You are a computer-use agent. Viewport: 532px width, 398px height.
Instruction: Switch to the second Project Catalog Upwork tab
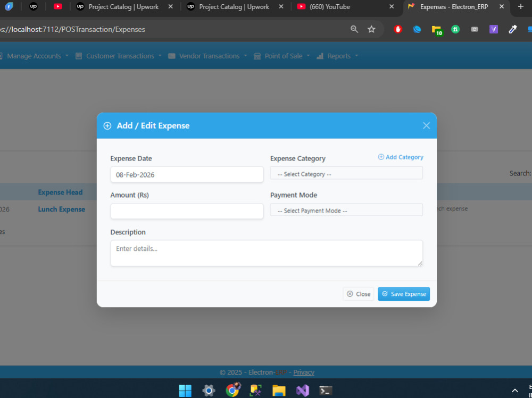click(234, 7)
